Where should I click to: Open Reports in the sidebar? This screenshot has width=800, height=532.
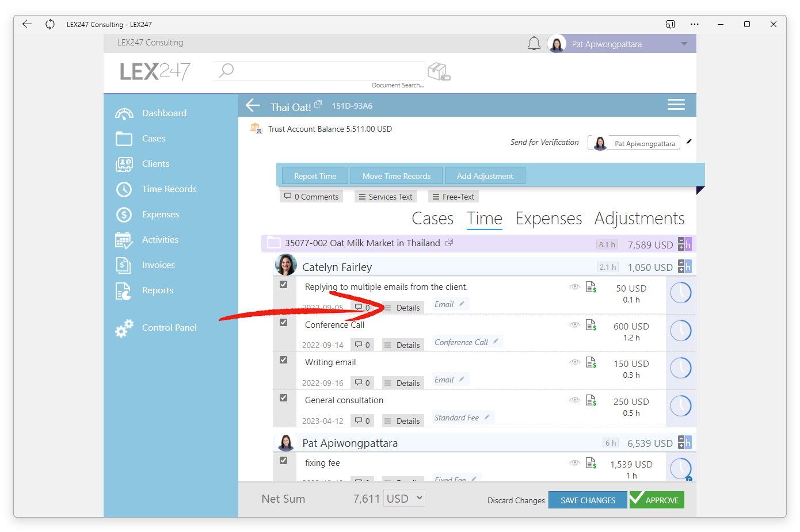click(x=144, y=290)
